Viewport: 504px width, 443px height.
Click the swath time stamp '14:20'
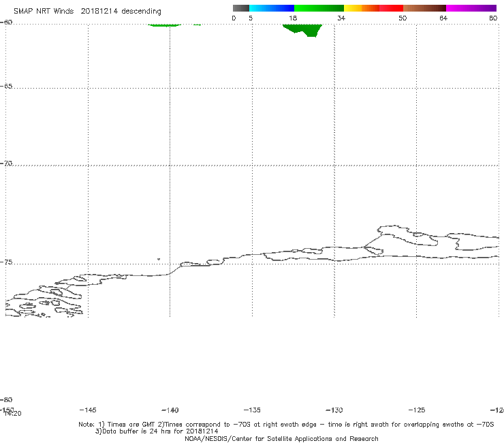pos(13,414)
